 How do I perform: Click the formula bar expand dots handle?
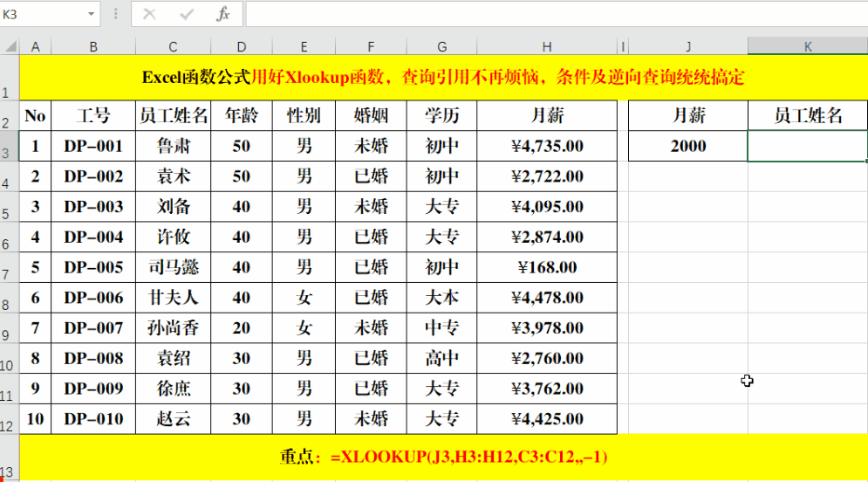tap(116, 14)
